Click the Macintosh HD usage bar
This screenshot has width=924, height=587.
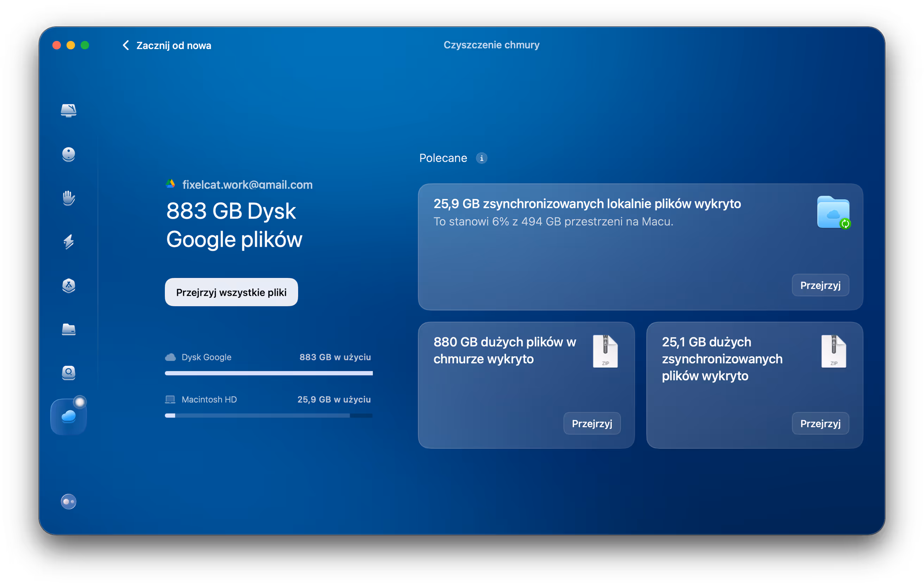point(268,415)
